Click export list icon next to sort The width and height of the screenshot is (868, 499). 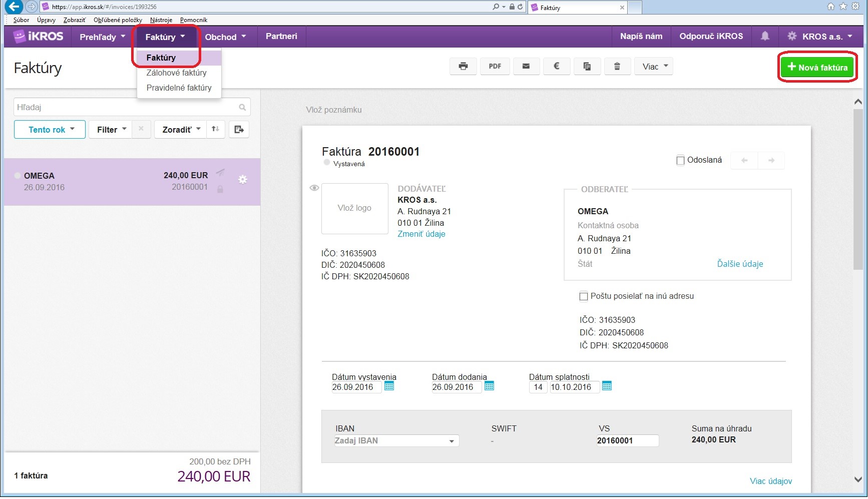[239, 130]
